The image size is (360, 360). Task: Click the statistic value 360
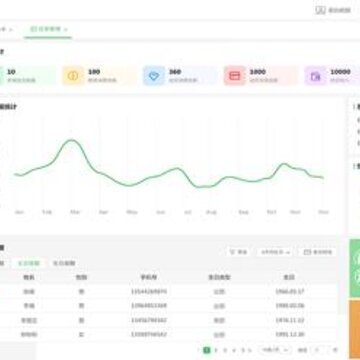175,72
